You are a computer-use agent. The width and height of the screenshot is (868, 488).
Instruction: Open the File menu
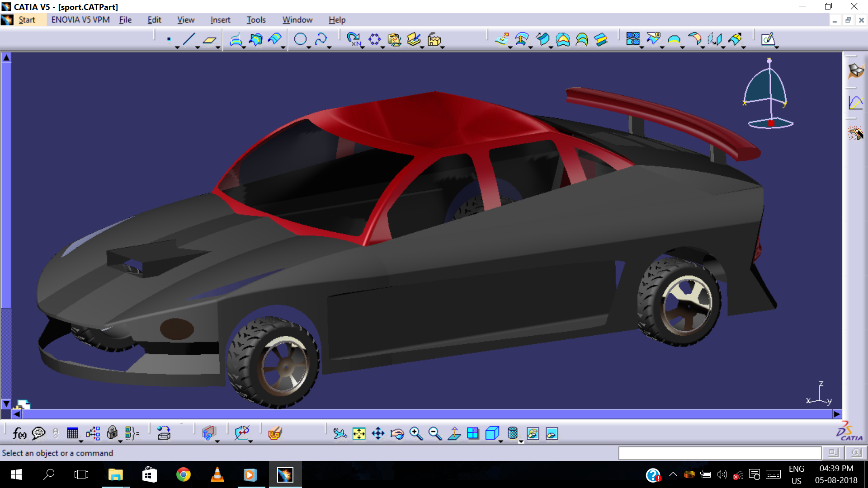125,20
